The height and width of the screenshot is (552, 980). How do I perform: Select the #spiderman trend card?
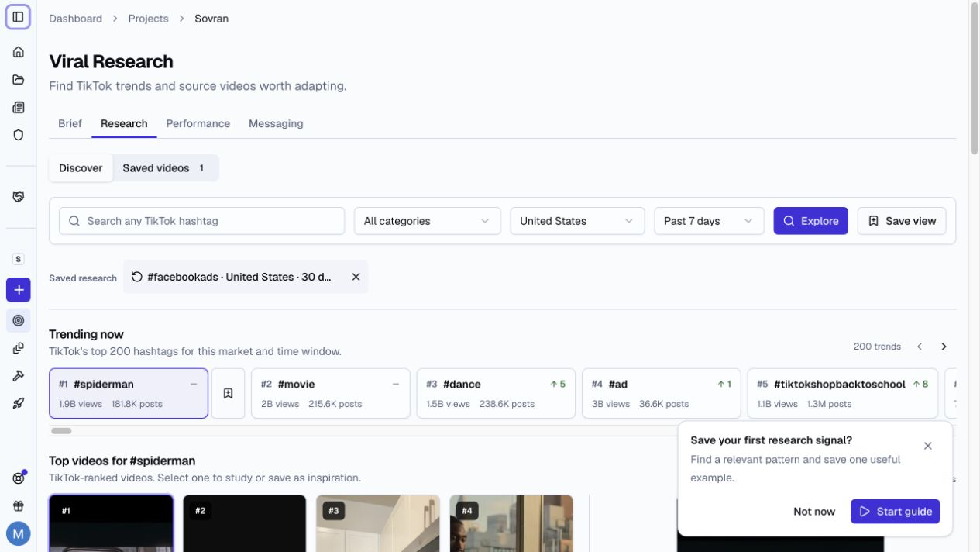[129, 393]
